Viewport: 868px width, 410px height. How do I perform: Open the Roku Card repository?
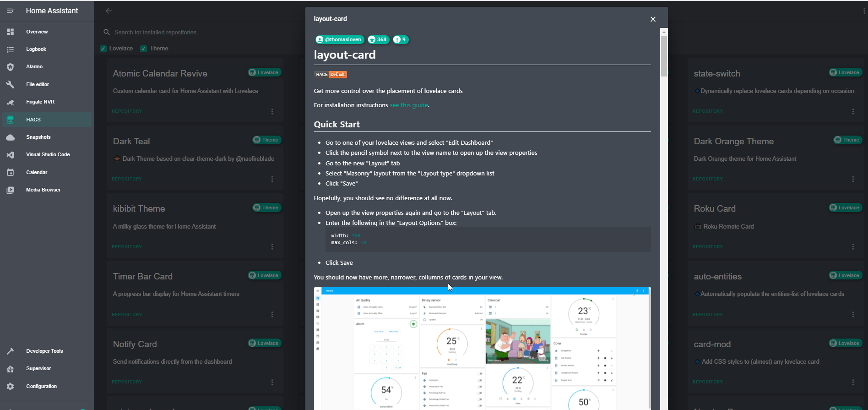[776, 225]
